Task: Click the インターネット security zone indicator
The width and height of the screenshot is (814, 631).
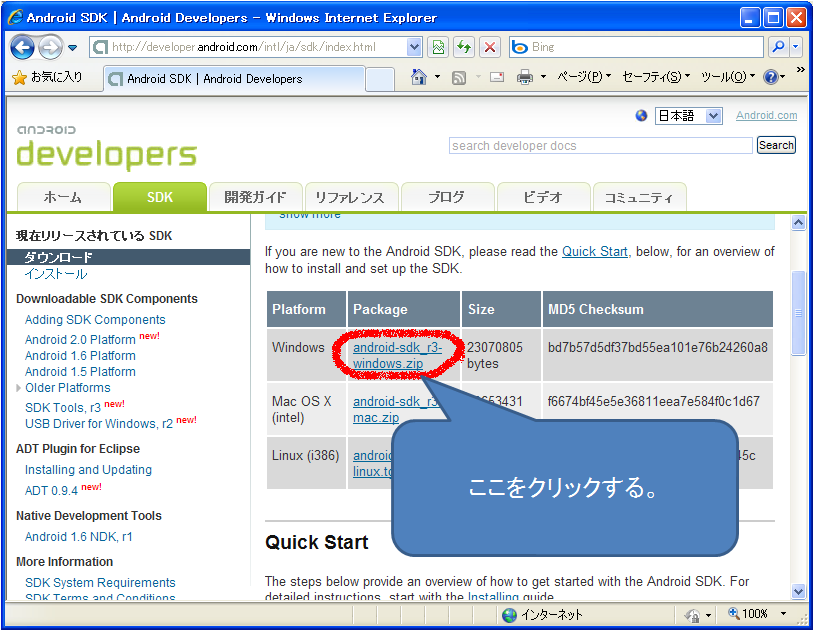Action: coord(542,615)
